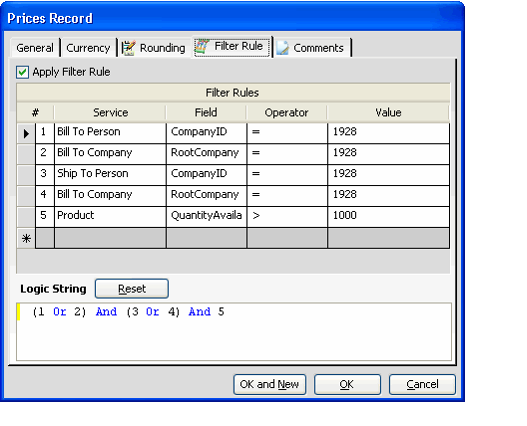Screen dimensions: 527x426
Task: Click the '1928' value in row 1
Action: tap(388, 133)
